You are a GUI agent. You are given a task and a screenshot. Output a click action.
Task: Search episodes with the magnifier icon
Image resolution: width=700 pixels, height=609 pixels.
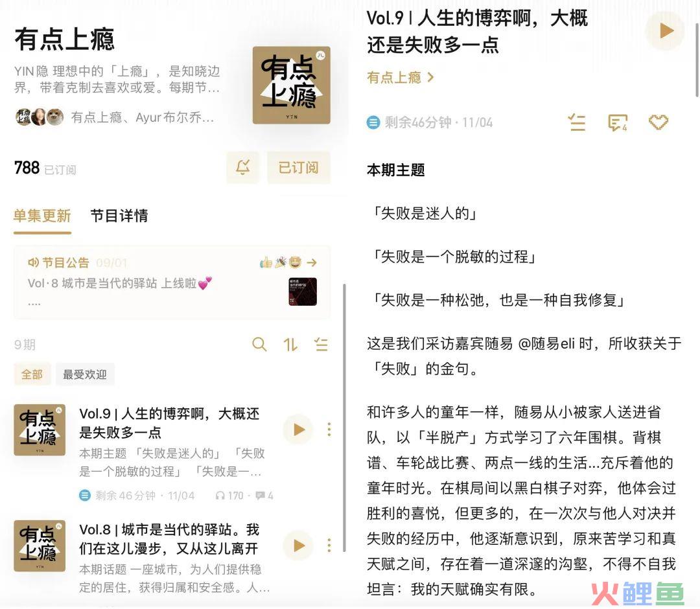point(259,345)
